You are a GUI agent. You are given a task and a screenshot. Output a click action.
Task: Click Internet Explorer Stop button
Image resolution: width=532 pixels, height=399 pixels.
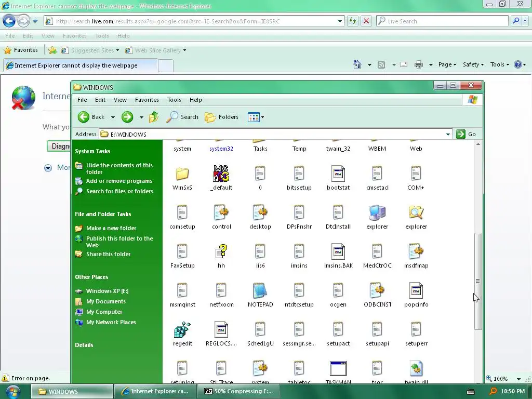tap(366, 21)
